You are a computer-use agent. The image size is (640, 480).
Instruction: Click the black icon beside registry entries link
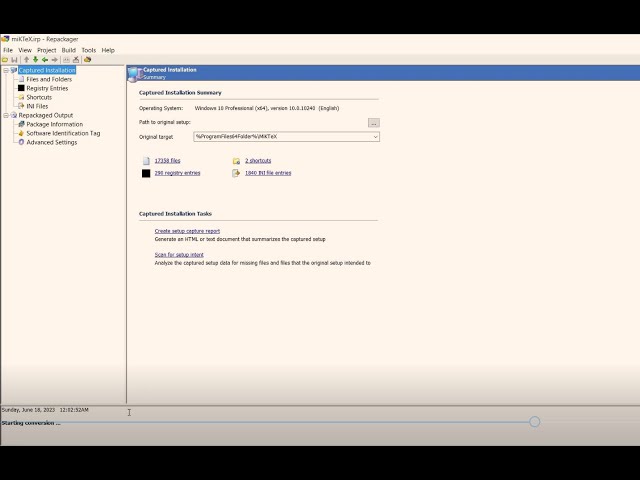pyautogui.click(x=146, y=173)
